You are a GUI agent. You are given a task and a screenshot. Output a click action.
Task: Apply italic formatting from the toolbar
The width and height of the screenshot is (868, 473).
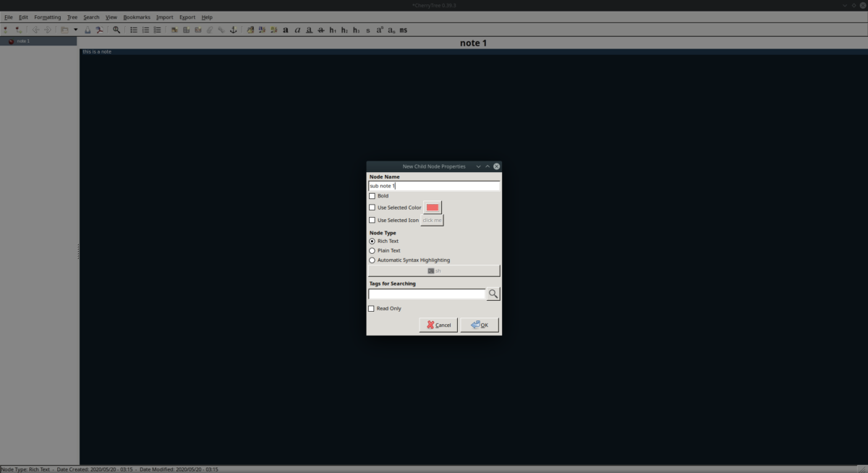[x=297, y=30]
